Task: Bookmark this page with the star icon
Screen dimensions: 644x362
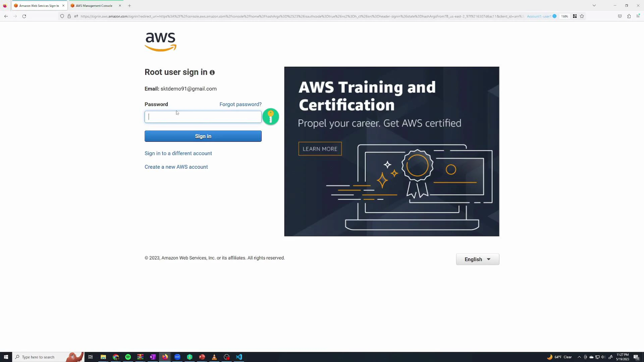Action: [x=582, y=16]
